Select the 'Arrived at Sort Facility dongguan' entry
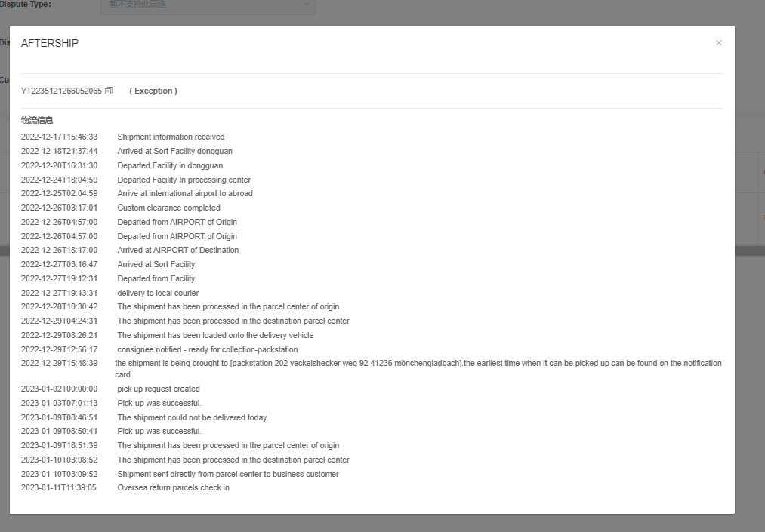The height and width of the screenshot is (532, 765). pyautogui.click(x=174, y=152)
